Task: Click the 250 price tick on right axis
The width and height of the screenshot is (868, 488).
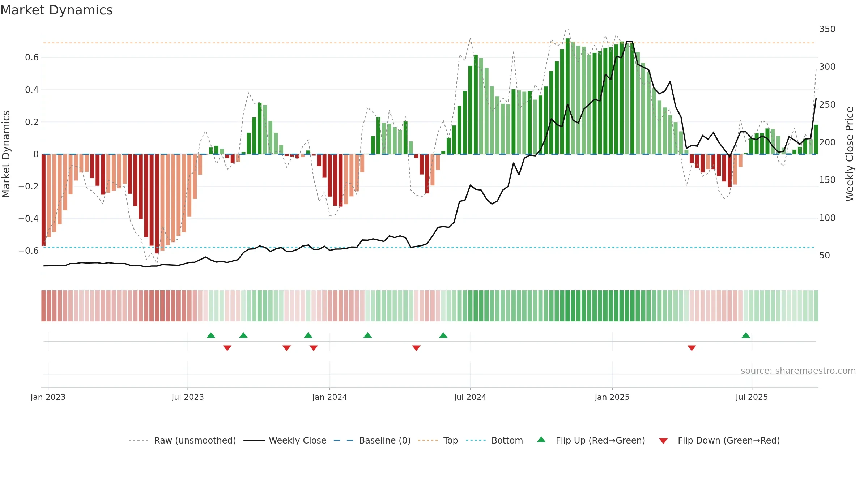Action: pos(827,105)
